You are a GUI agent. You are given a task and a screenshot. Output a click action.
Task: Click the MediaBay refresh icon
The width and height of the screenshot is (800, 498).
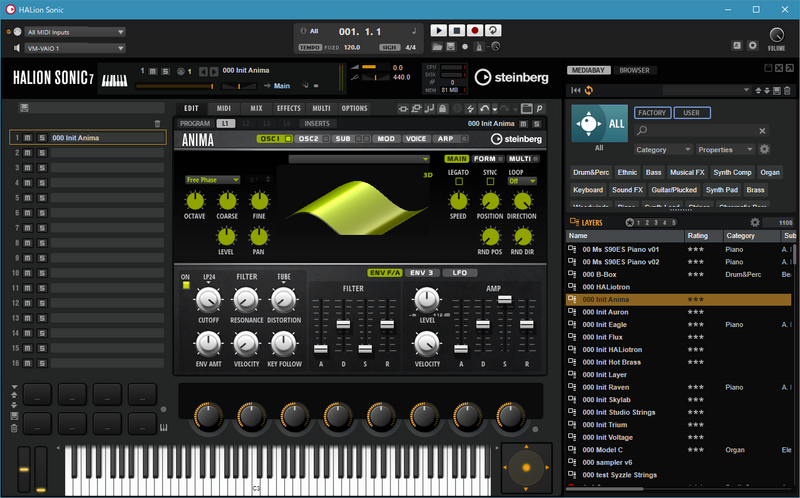click(589, 90)
